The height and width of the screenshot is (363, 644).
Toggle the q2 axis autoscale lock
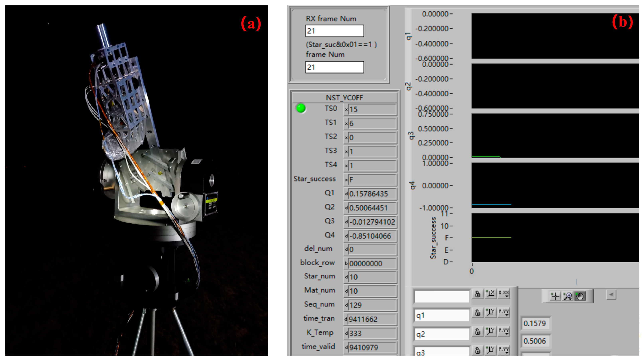pos(478,331)
